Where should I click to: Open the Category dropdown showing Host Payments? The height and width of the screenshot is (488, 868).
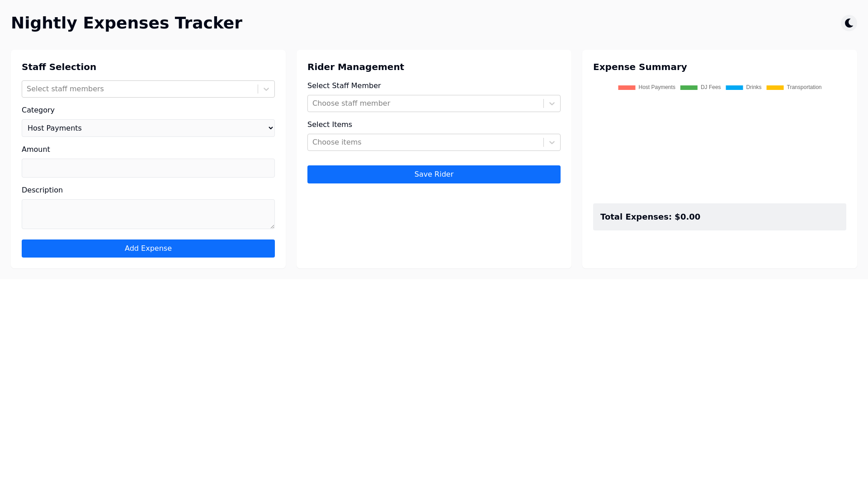tap(148, 128)
